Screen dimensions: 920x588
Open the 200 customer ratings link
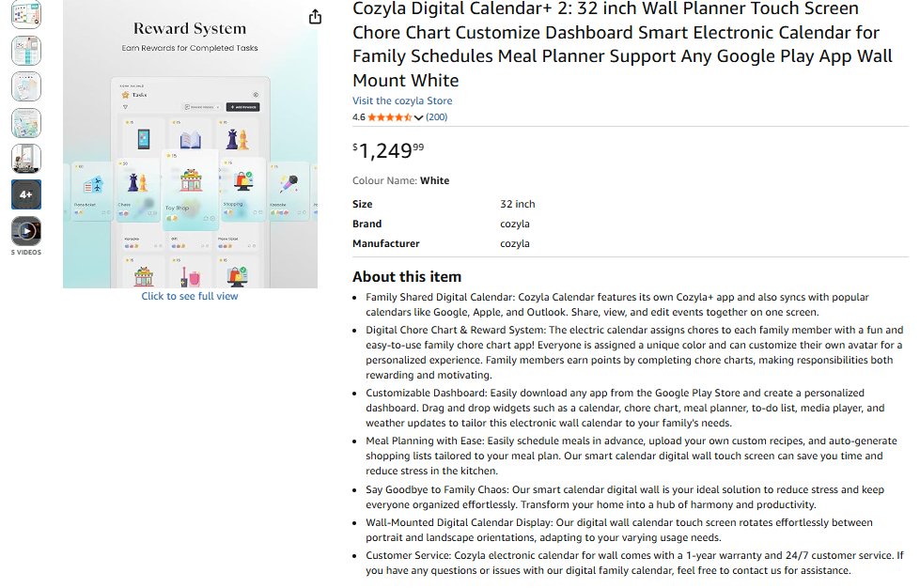point(436,117)
